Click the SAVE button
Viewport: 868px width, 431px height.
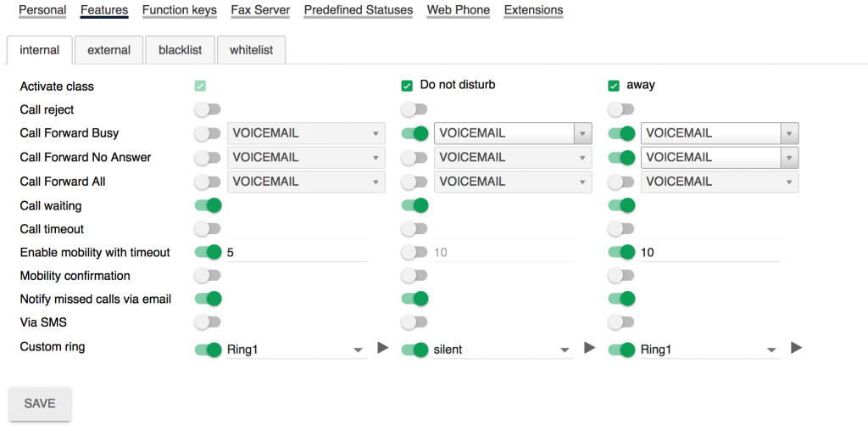pos(40,404)
